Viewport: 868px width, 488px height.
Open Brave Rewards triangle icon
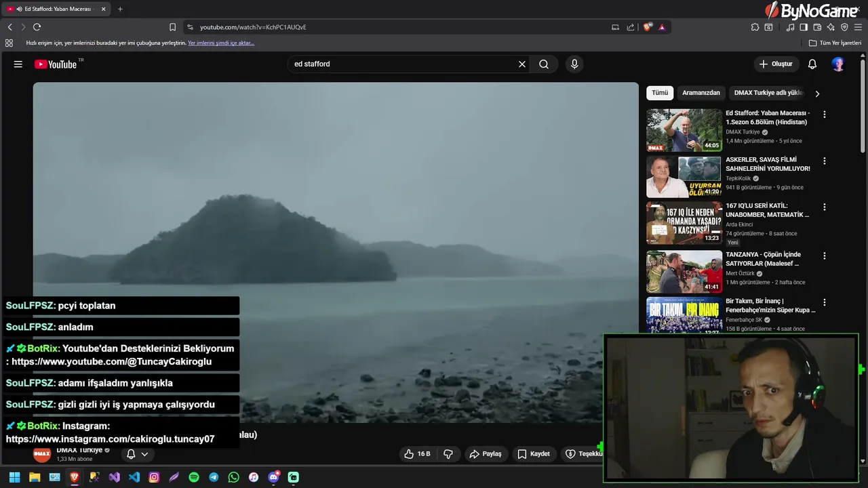click(662, 27)
